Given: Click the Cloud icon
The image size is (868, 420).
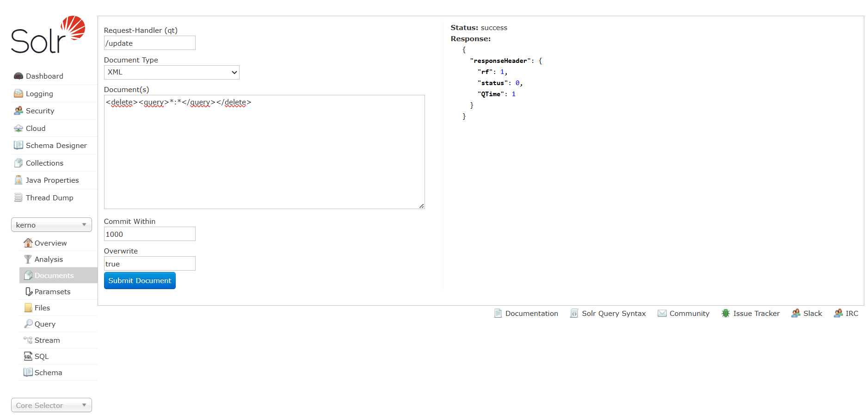Looking at the screenshot, I should 18,128.
